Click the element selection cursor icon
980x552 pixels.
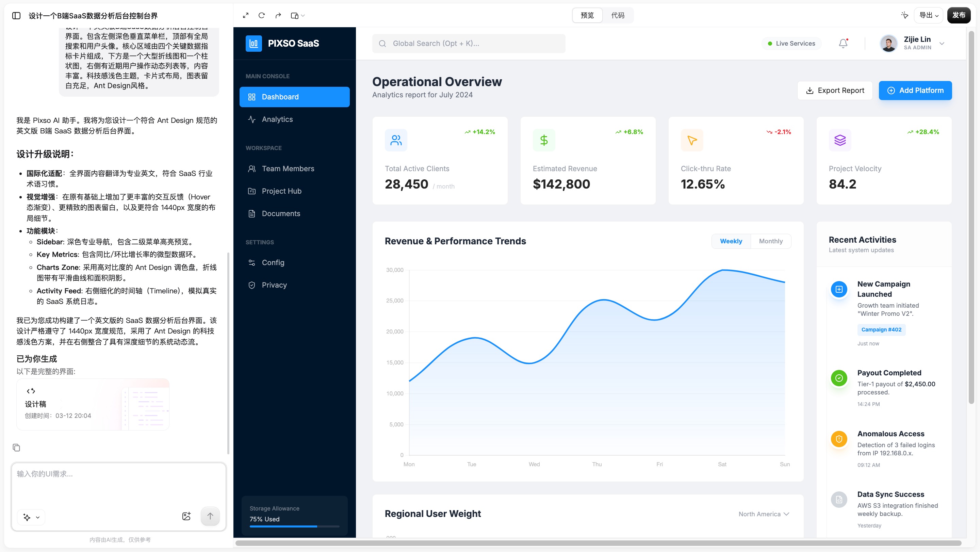(905, 15)
